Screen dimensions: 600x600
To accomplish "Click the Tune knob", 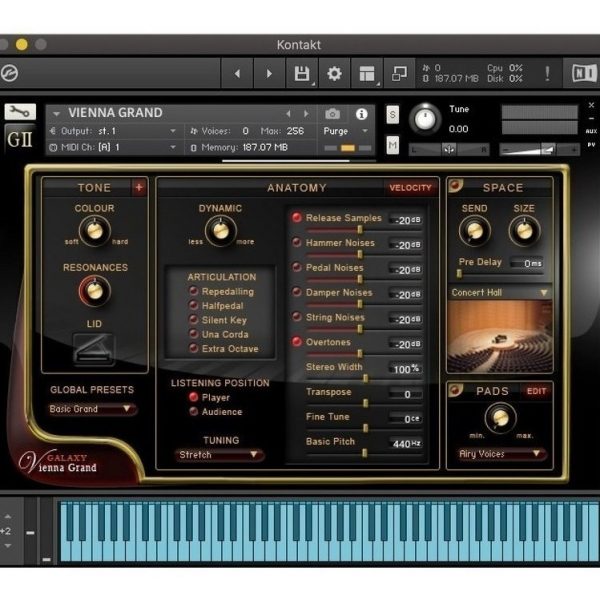I will click(x=425, y=119).
